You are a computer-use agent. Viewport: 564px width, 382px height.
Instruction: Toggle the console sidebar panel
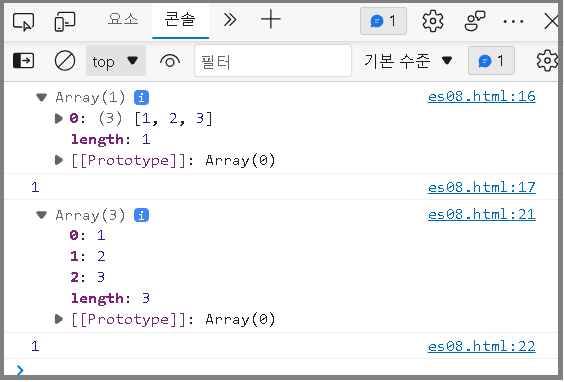click(24, 60)
